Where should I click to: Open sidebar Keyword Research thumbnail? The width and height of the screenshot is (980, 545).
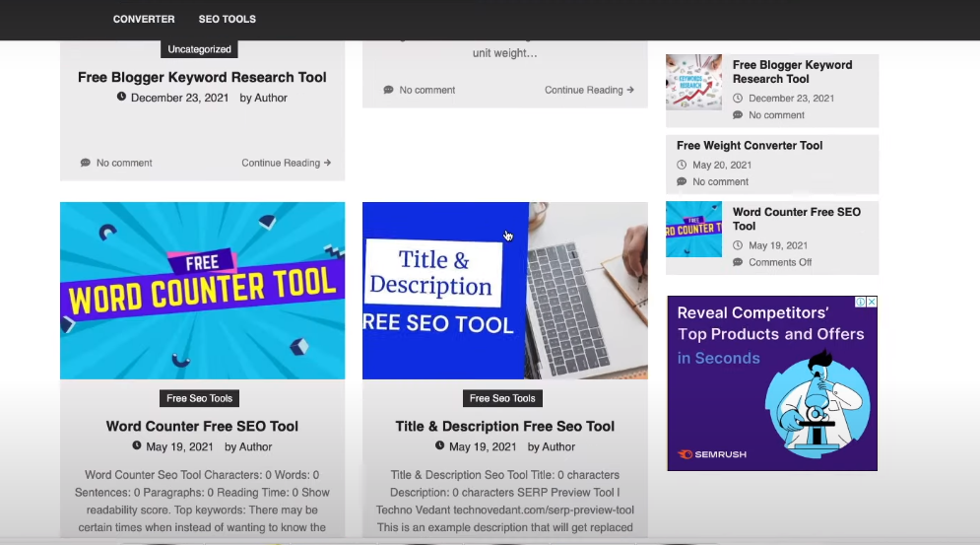pyautogui.click(x=693, y=82)
